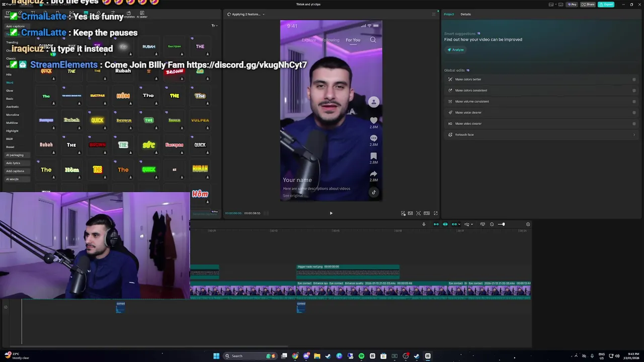Select the VULPEA text template
The height and width of the screenshot is (362, 644).
pyautogui.click(x=200, y=120)
